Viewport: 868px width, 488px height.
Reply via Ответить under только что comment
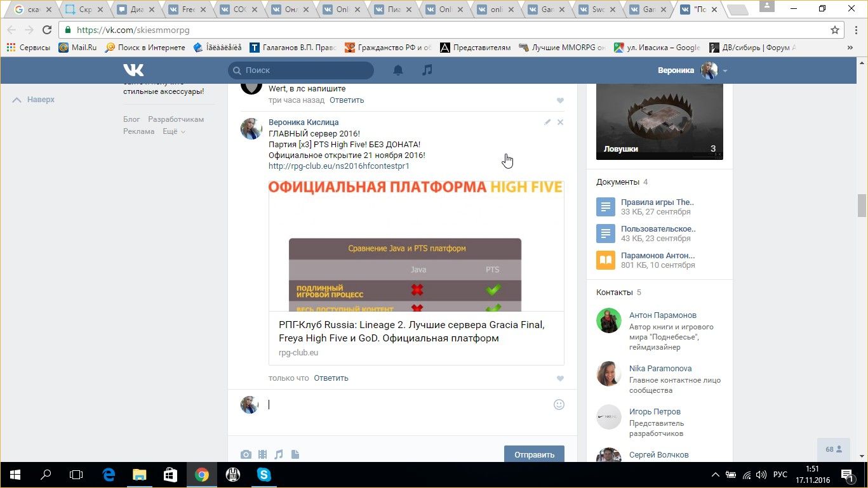click(x=331, y=378)
